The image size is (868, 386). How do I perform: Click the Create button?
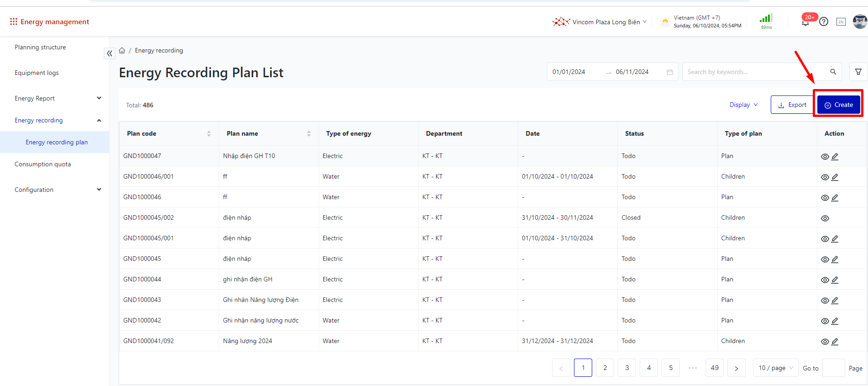pyautogui.click(x=838, y=105)
